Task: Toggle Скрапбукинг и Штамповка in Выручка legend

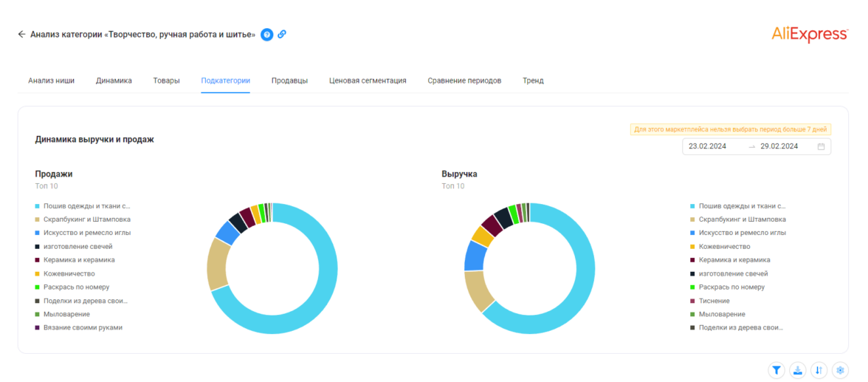Action: [738, 219]
